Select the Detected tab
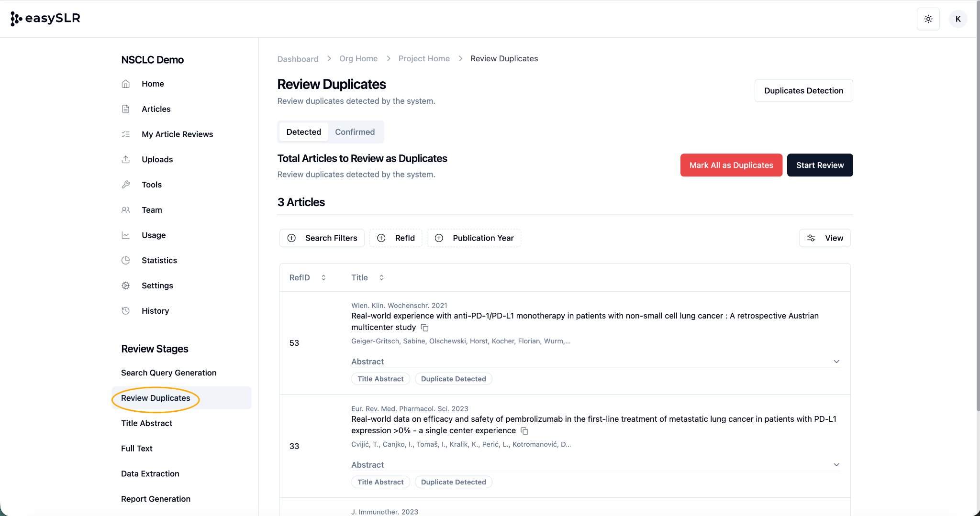This screenshot has height=516, width=980. click(x=303, y=132)
